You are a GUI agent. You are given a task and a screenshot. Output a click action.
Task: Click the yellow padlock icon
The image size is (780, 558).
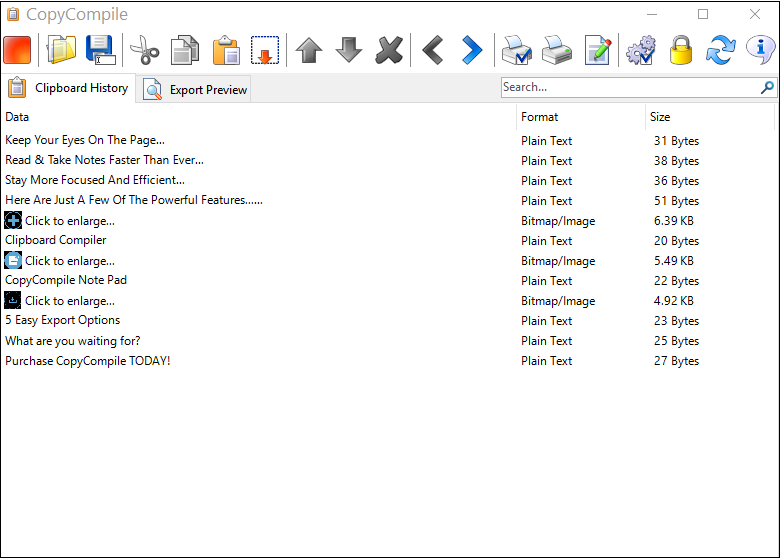pyautogui.click(x=681, y=50)
